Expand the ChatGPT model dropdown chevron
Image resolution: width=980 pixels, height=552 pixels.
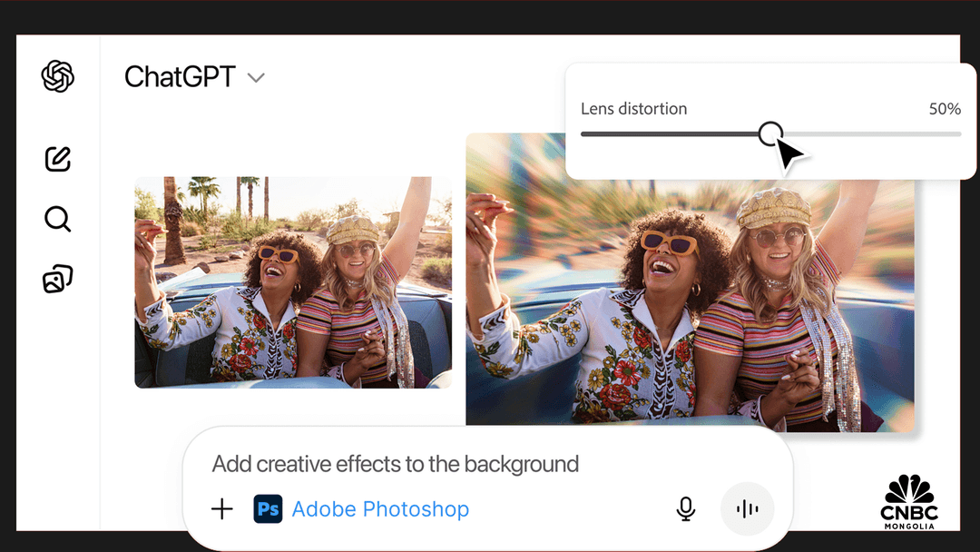[256, 78]
